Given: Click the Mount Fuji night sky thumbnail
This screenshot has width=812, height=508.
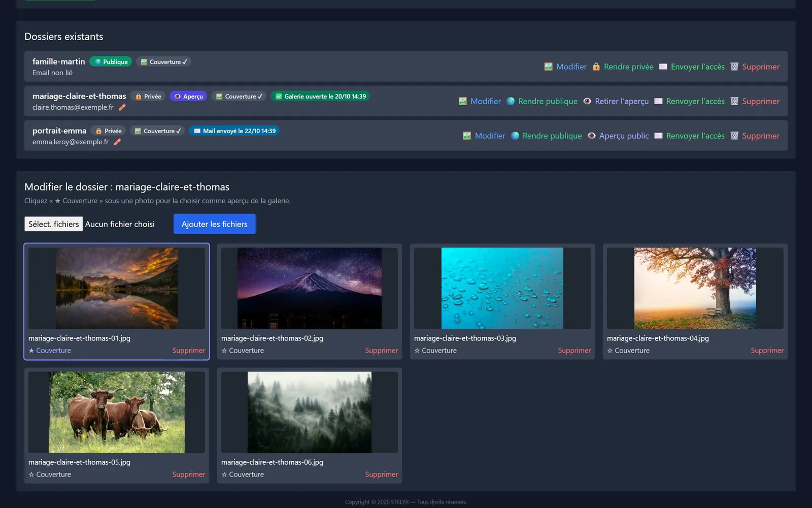Looking at the screenshot, I should (310, 288).
